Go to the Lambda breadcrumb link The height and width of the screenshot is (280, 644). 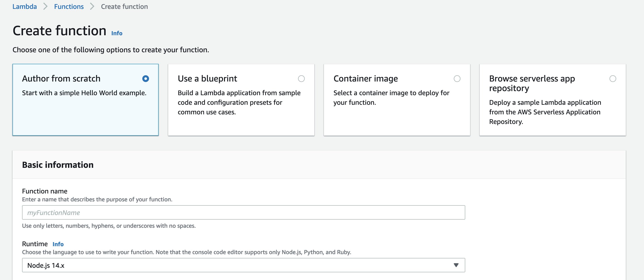(x=24, y=6)
